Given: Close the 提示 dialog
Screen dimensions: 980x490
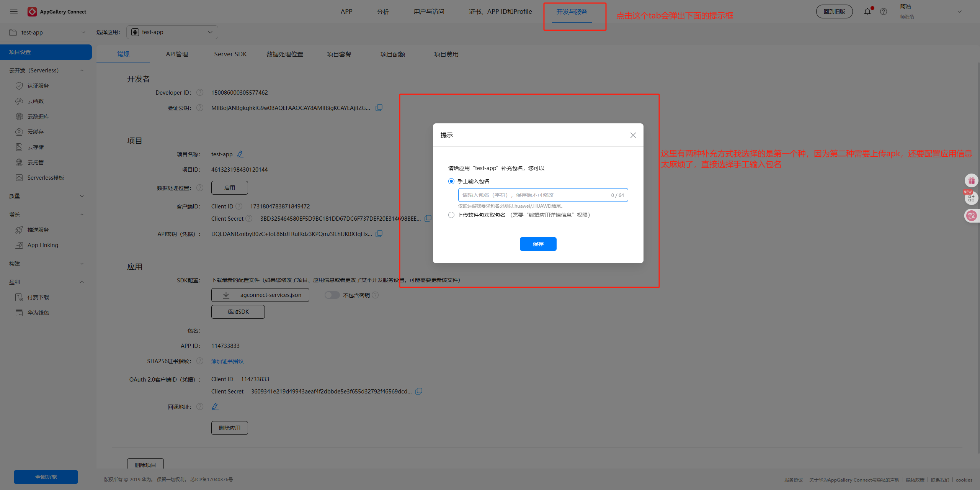Looking at the screenshot, I should [633, 135].
